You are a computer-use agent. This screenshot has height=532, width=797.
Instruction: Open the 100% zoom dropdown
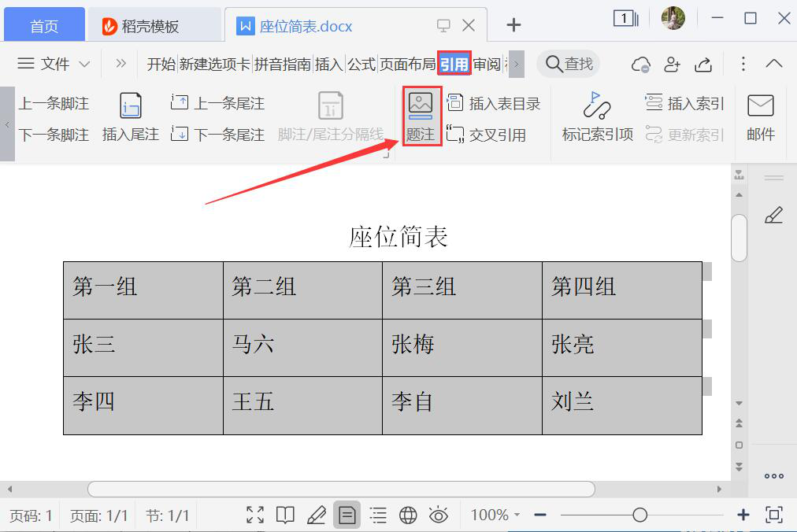(495, 515)
